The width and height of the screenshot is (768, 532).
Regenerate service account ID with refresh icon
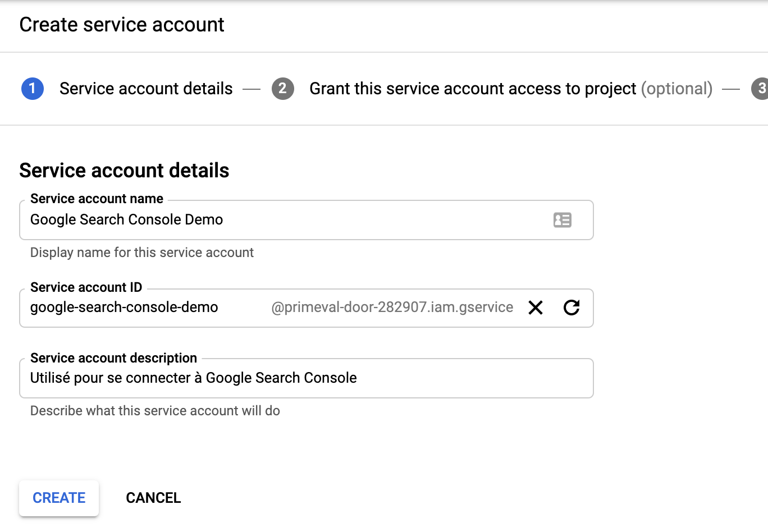[572, 308]
